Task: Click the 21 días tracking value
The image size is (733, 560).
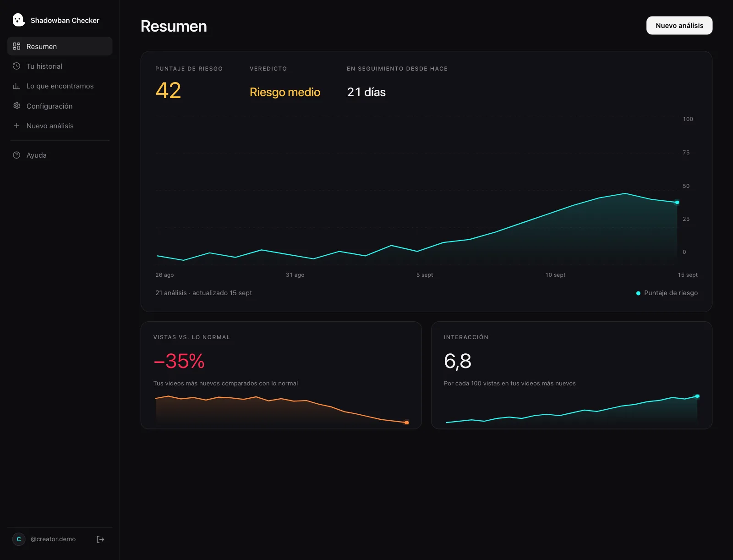Action: 366,92
